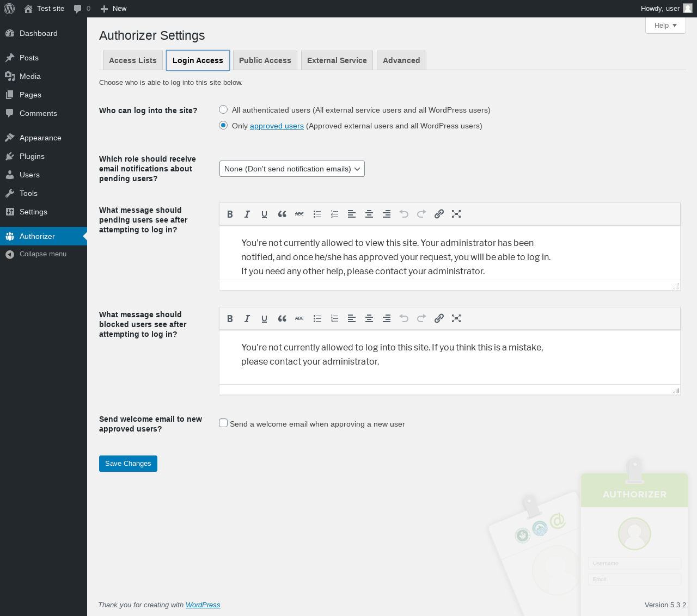
Task: Click Insert link in pending users editor
Action: (x=439, y=214)
